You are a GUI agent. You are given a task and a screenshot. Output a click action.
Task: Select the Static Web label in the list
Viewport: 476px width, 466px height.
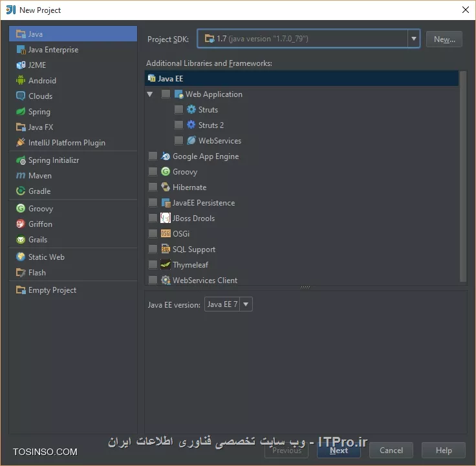[x=46, y=257]
